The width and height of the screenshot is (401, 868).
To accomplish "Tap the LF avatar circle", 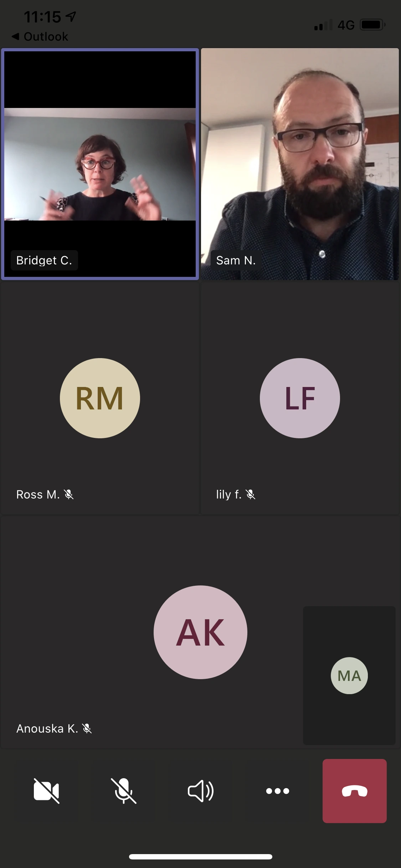I will [x=300, y=398].
